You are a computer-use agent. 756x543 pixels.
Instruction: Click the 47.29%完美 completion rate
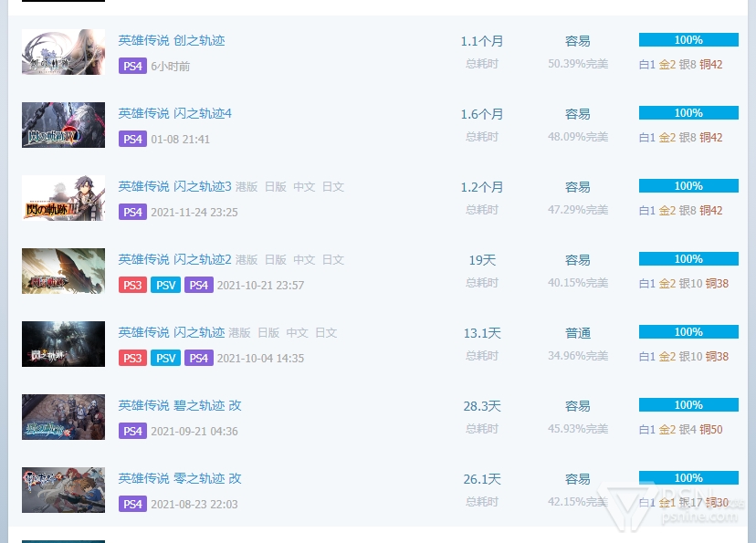click(x=578, y=210)
